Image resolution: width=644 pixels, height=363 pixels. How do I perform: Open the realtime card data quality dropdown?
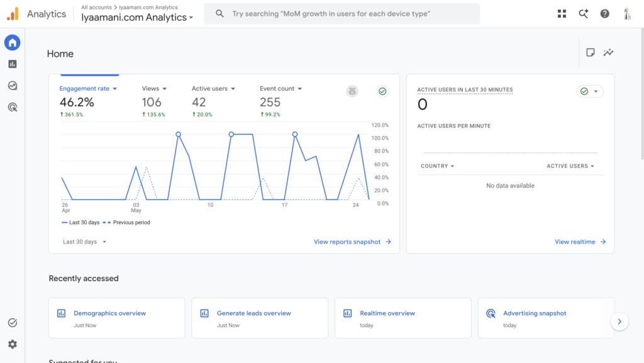(590, 91)
